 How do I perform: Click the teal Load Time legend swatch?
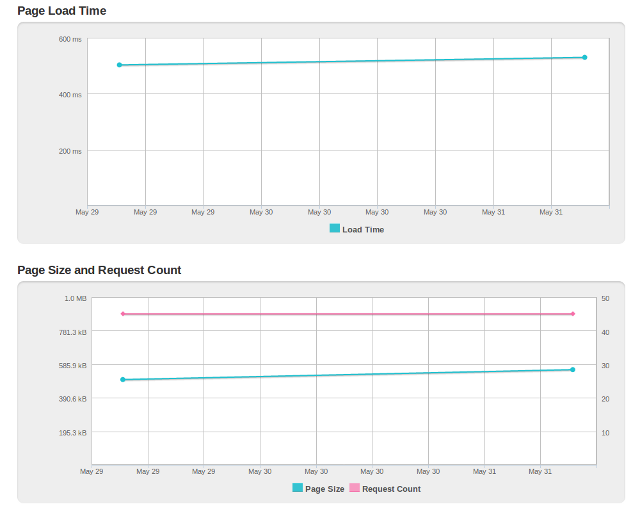click(x=335, y=229)
